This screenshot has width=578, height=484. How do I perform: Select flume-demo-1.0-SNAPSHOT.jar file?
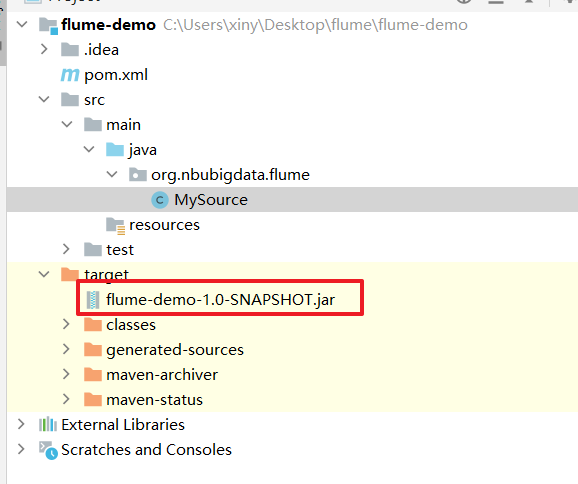pos(220,300)
